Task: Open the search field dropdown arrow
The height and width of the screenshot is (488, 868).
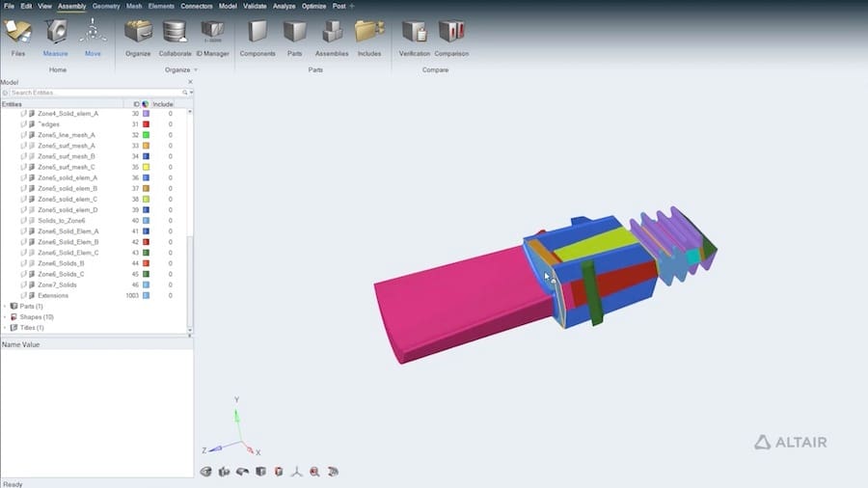Action: coord(191,93)
